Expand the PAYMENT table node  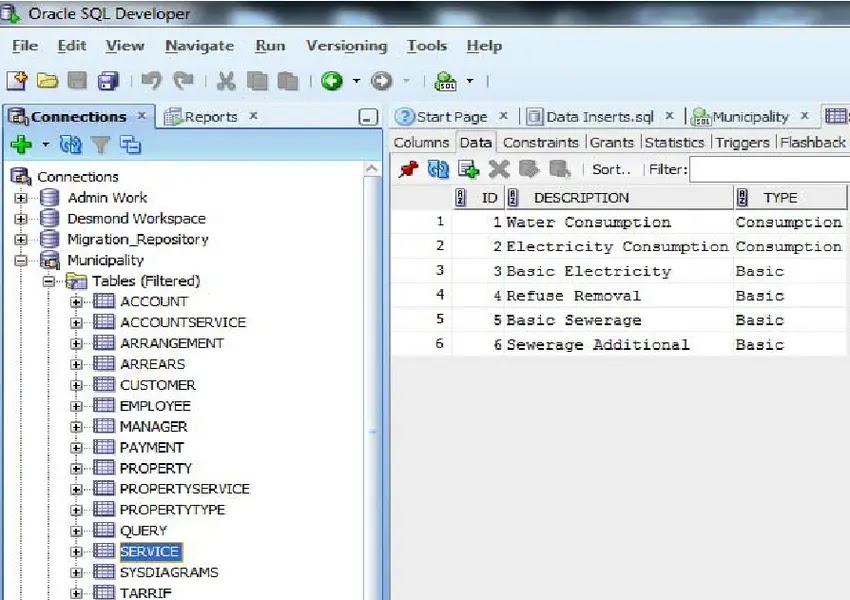76,448
